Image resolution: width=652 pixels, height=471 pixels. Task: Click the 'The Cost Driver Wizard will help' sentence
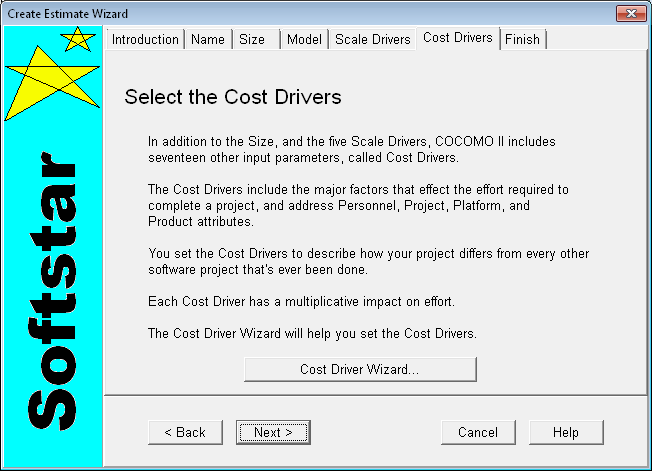[x=312, y=333]
